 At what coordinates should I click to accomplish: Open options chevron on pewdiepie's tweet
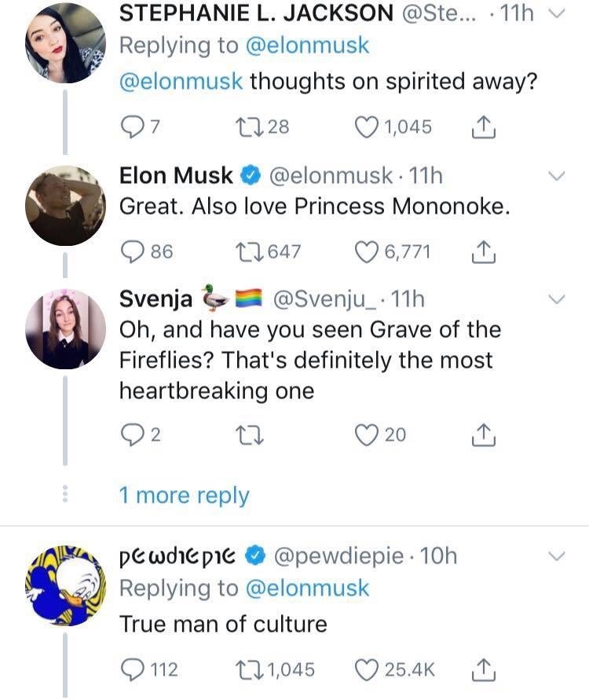[557, 556]
